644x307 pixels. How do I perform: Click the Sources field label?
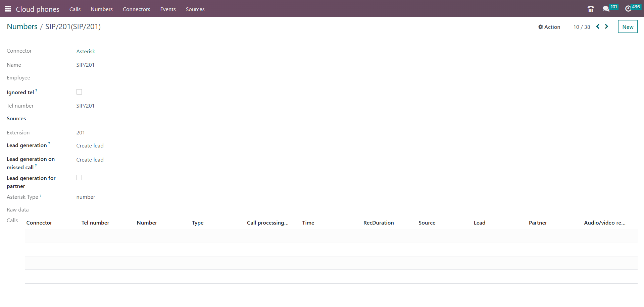point(16,118)
